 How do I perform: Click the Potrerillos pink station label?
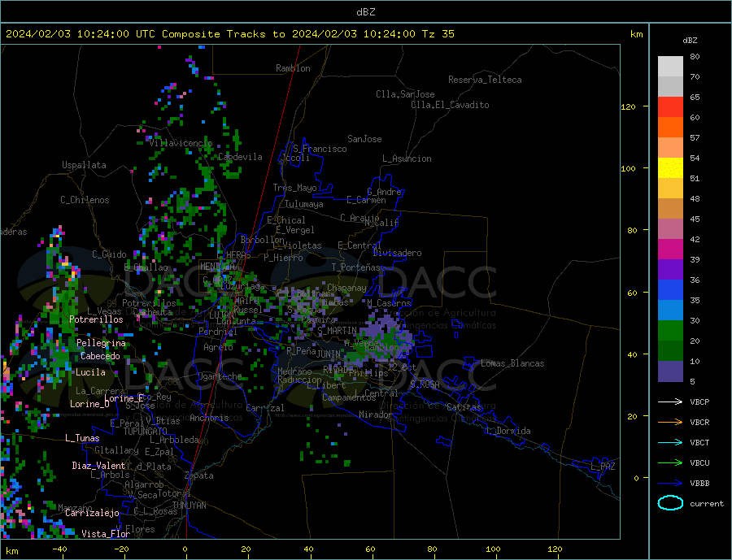(96, 319)
